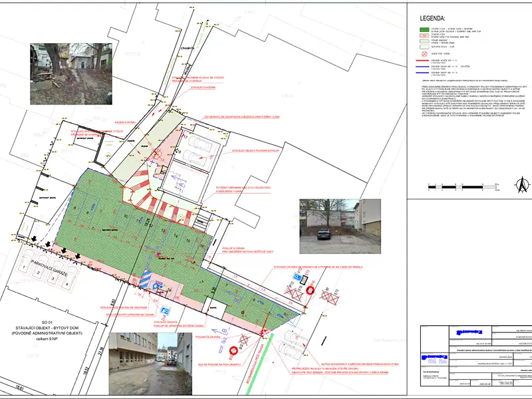
Task: Click the pale fourth legend swatch
Action: (x=424, y=47)
